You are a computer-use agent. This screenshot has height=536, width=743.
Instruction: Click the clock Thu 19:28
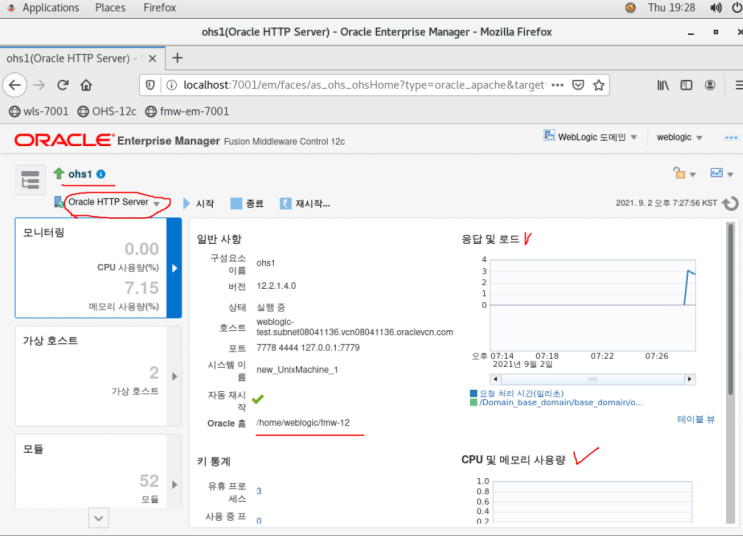tap(671, 8)
